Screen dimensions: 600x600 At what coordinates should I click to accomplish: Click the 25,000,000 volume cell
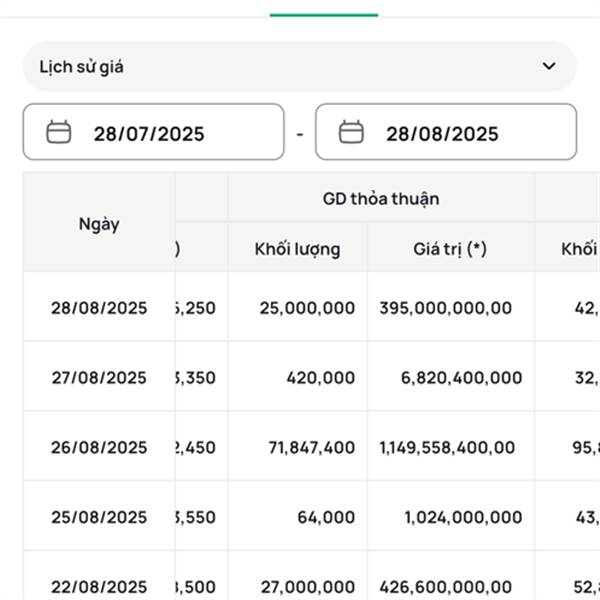coord(307,308)
